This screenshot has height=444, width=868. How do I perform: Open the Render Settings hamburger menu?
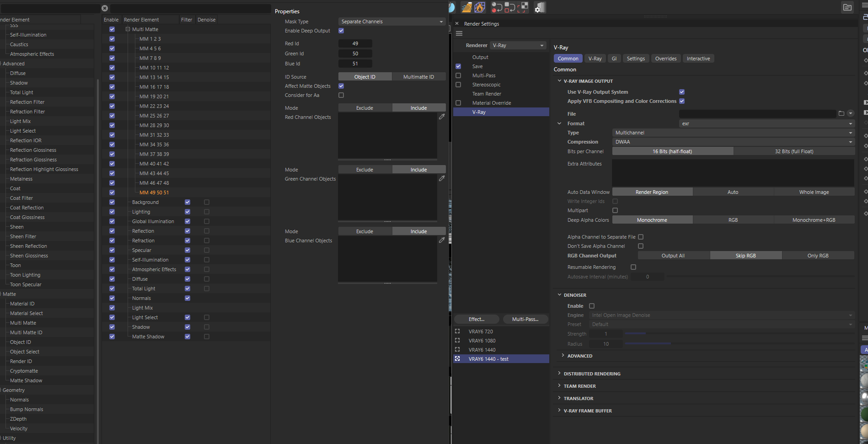point(459,33)
